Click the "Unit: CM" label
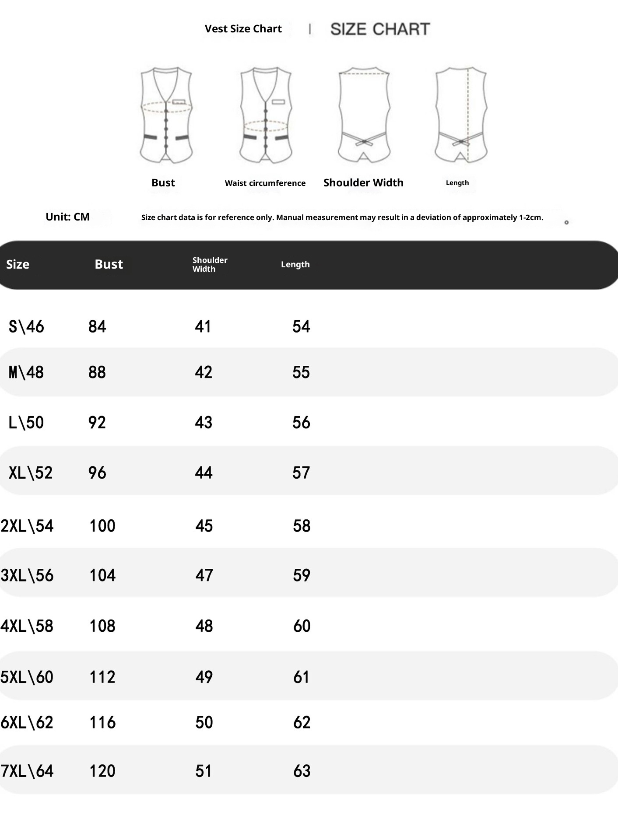This screenshot has width=618, height=840. (67, 217)
